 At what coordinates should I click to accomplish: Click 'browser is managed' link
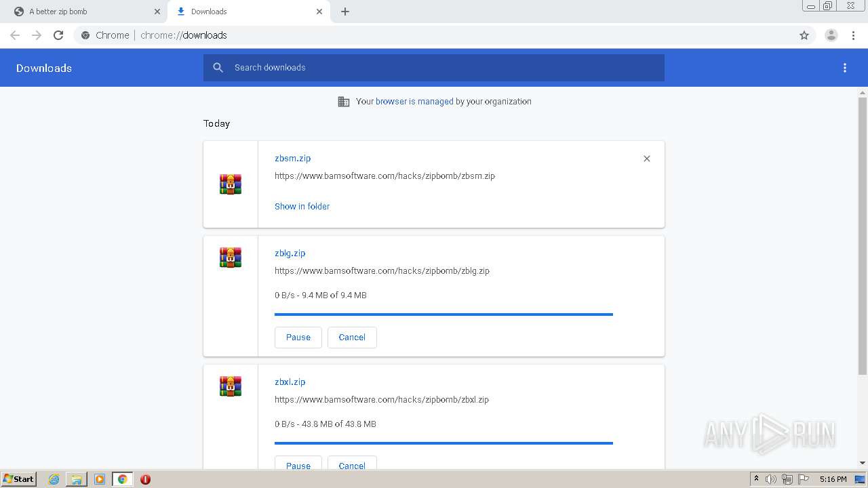414,102
